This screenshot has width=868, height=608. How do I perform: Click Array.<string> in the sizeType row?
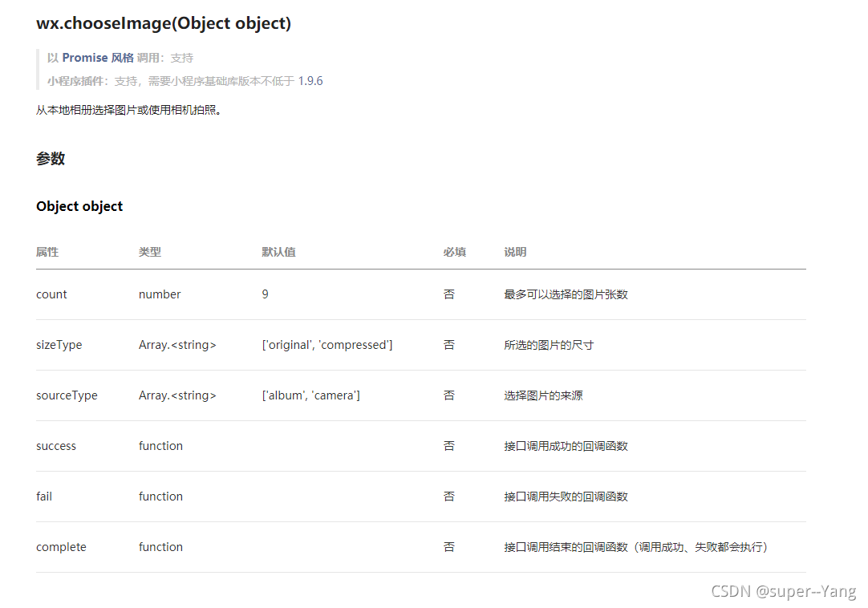coord(177,345)
